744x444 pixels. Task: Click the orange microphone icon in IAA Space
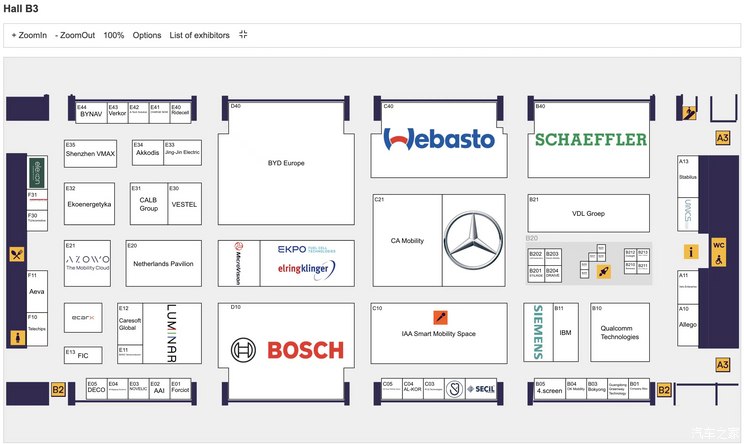[439, 316]
